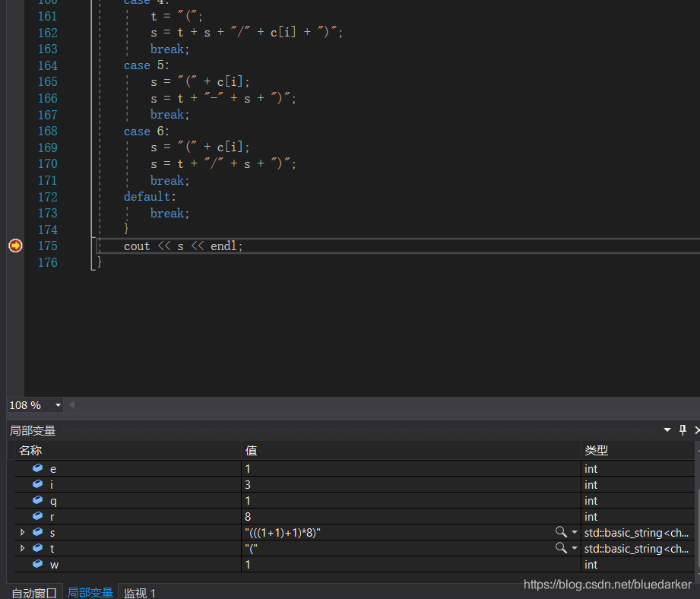Click the code on line 170
700x599 pixels.
click(223, 163)
